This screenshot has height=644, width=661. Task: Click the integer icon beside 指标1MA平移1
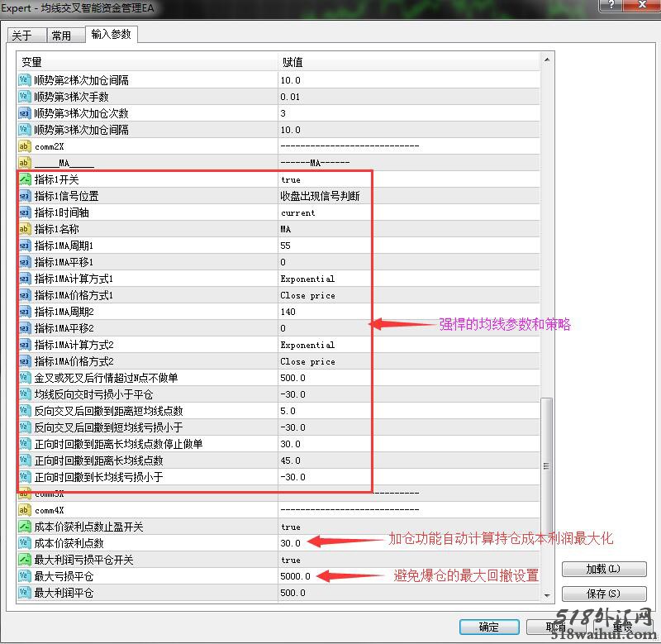(x=25, y=262)
